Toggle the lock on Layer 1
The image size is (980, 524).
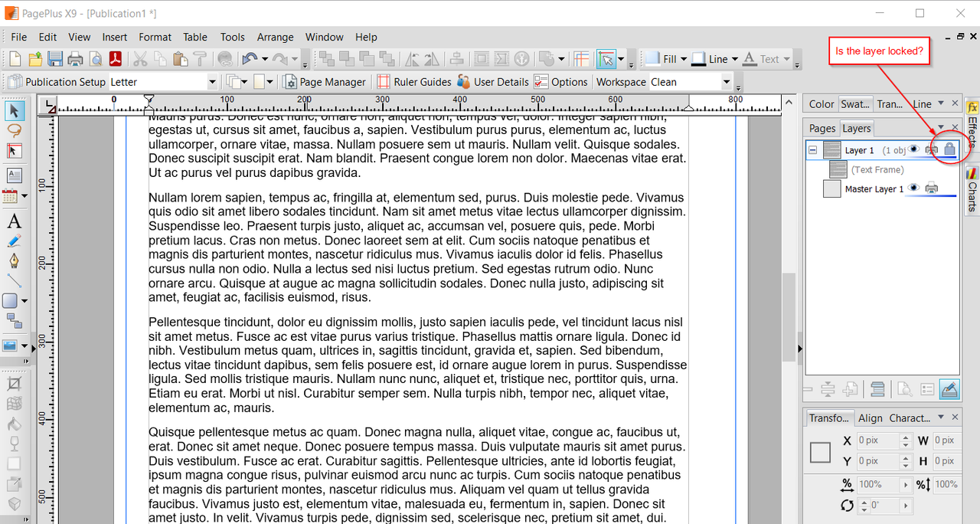click(949, 149)
